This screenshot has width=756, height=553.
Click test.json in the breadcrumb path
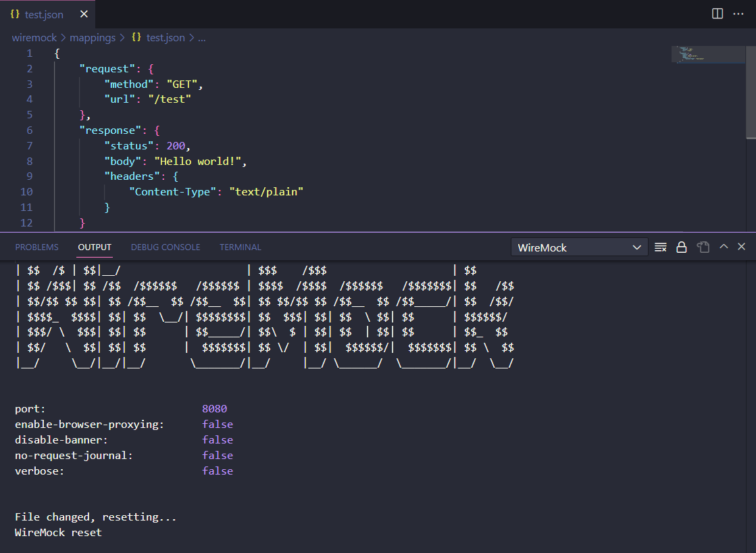pos(166,38)
